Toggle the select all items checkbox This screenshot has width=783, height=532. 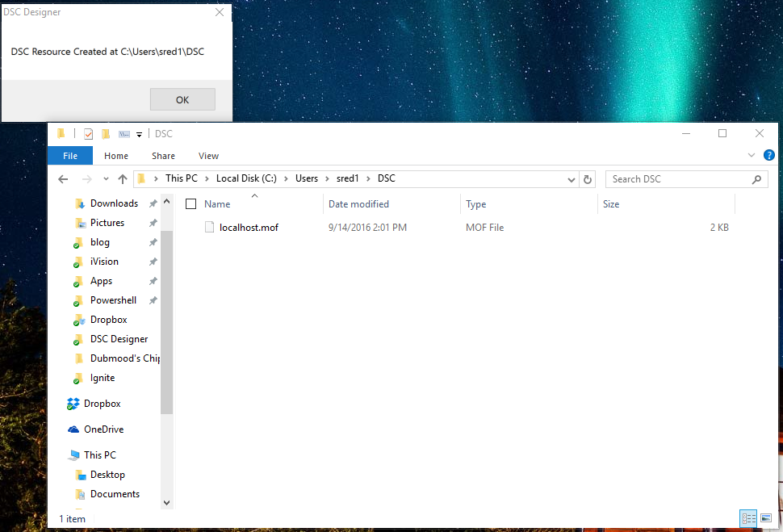point(191,203)
